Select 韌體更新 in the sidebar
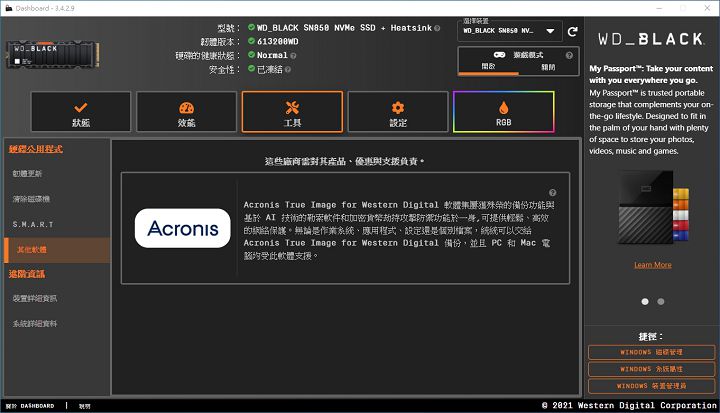This screenshot has height=413, width=720. (28, 173)
